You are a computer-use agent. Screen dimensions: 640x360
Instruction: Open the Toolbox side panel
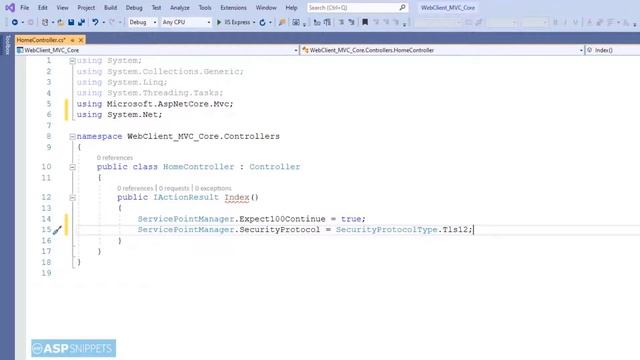pyautogui.click(x=7, y=45)
